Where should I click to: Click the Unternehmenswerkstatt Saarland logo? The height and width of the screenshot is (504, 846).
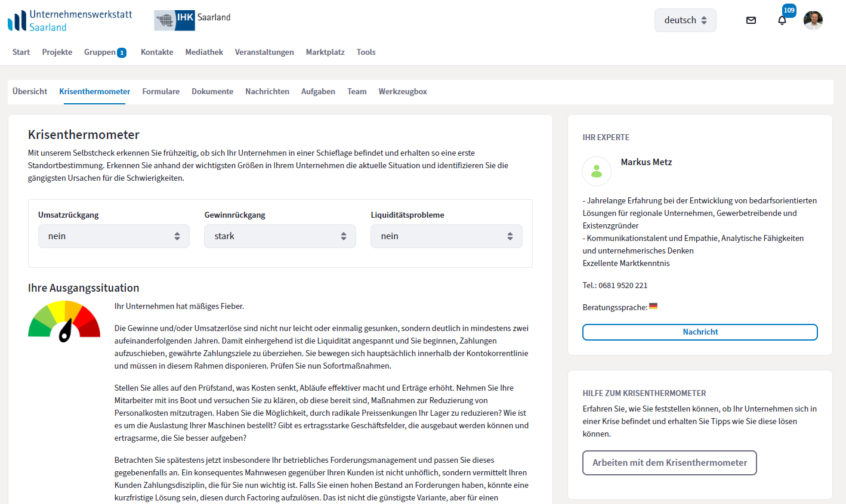tap(70, 20)
